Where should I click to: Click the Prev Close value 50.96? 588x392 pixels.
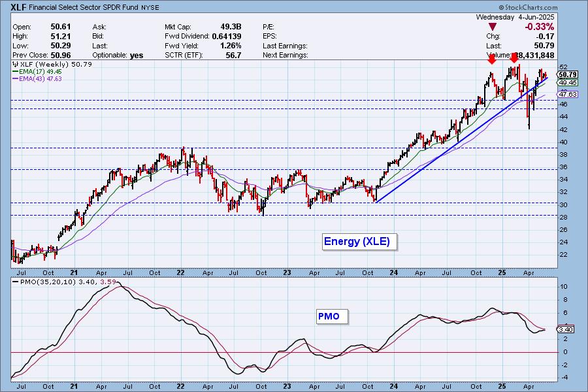61,55
